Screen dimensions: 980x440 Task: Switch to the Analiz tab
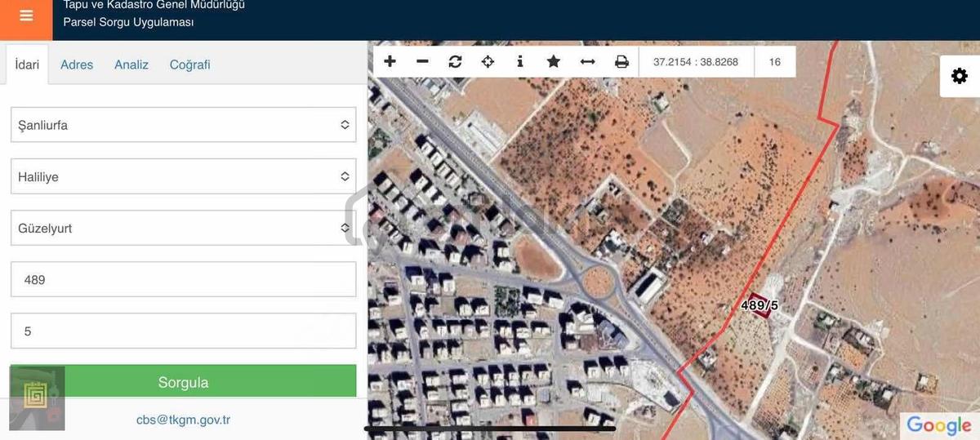pos(131,64)
